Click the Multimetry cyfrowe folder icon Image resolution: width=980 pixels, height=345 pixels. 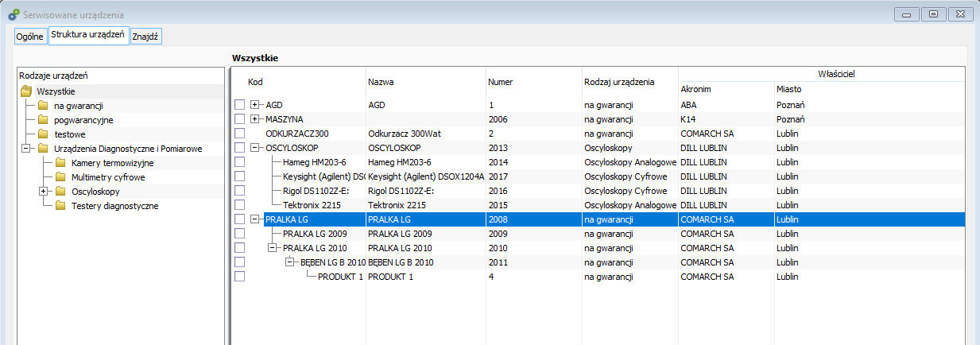60,177
